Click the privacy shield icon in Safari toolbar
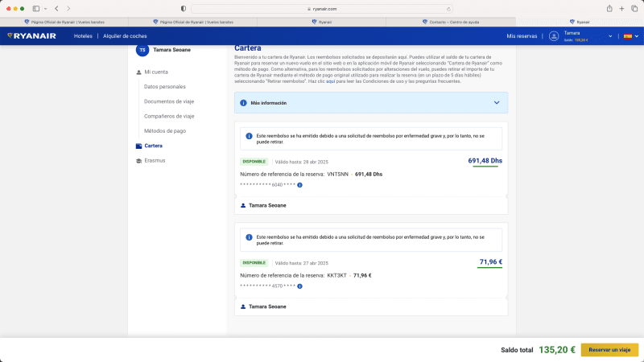Viewport: 644px width, 362px height. click(x=184, y=9)
